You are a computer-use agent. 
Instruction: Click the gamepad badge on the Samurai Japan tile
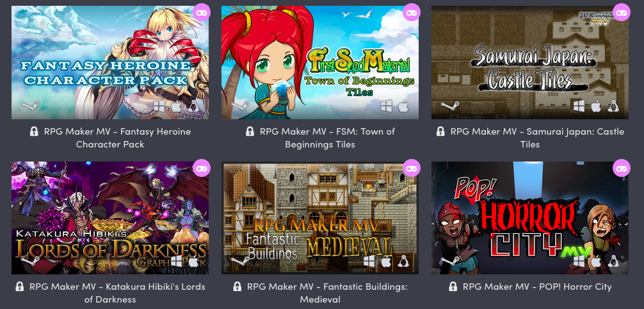tap(622, 12)
